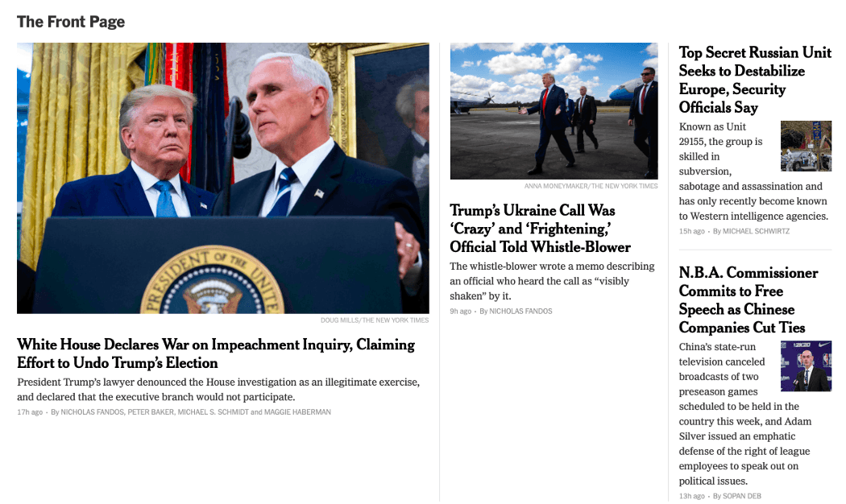Open the summary text about President Trump's lawyer
The height and width of the screenshot is (504, 846).
pyautogui.click(x=218, y=389)
